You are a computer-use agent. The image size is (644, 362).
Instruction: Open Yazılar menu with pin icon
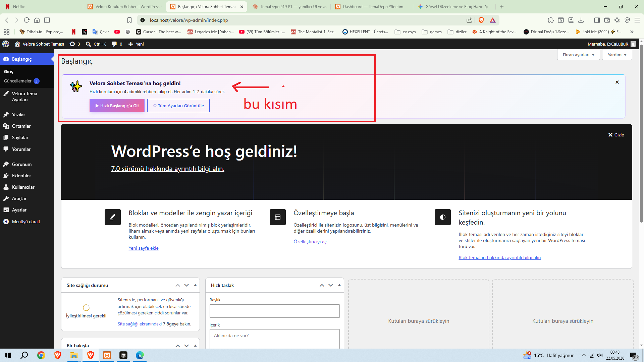[x=27, y=115]
